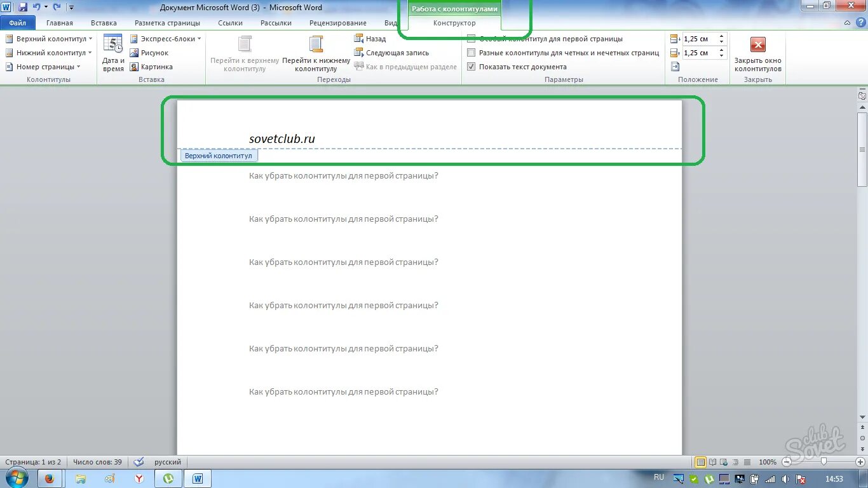The width and height of the screenshot is (868, 488).
Task: Minimize the ribbon with the caret icon
Action: pyautogui.click(x=847, y=23)
